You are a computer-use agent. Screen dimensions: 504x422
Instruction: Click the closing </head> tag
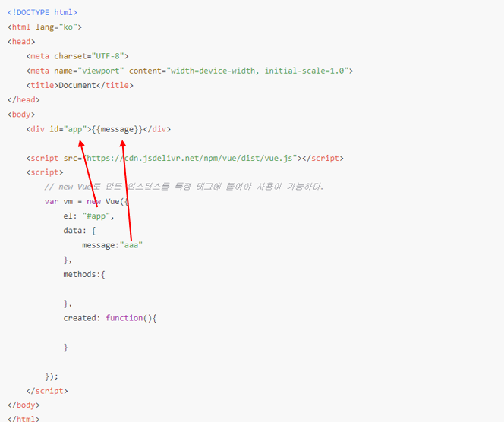coord(24,100)
